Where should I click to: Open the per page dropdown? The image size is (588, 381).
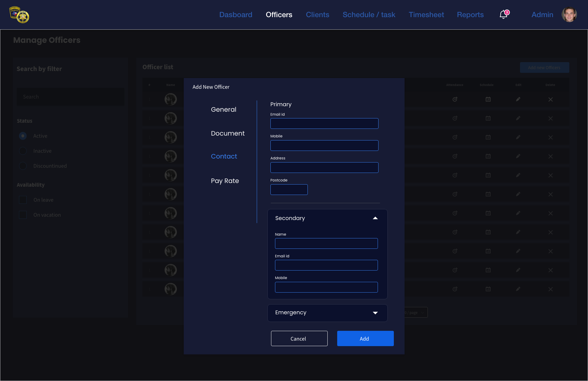(x=416, y=312)
